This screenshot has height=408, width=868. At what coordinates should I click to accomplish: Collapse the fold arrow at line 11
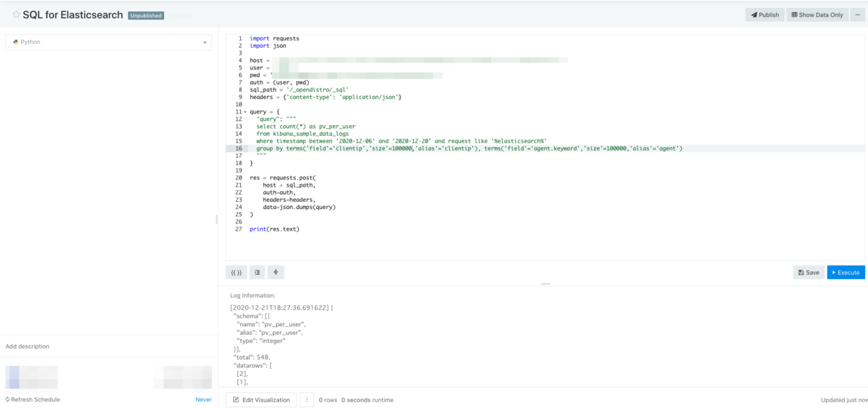[245, 112]
